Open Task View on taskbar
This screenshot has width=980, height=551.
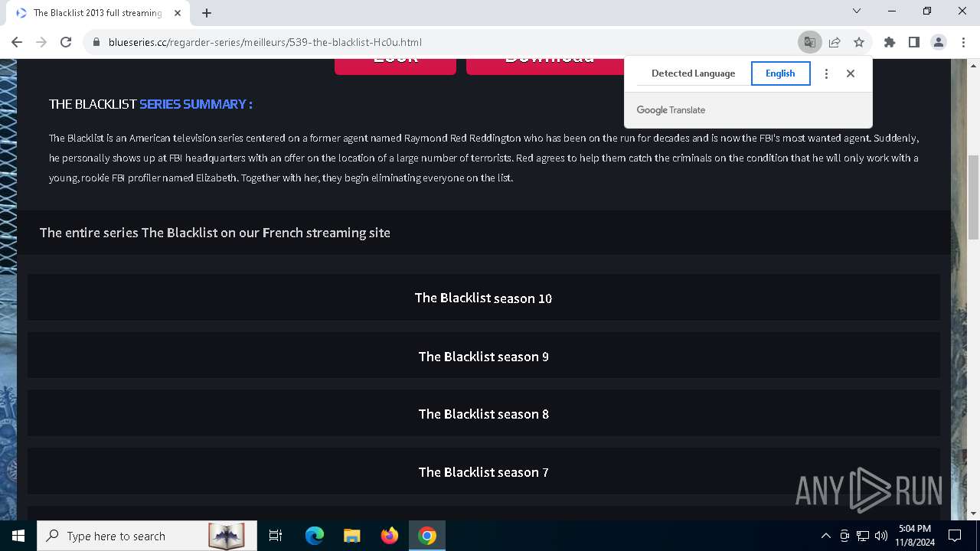pos(276,536)
